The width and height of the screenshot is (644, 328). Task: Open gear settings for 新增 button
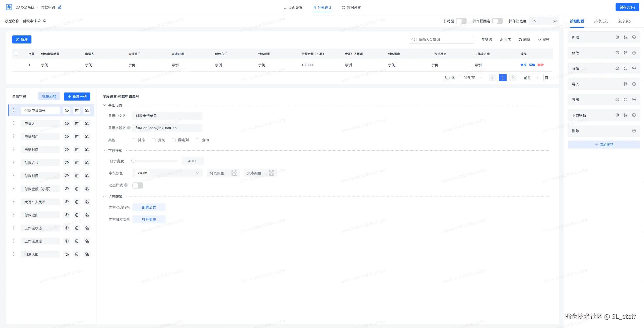tap(617, 37)
